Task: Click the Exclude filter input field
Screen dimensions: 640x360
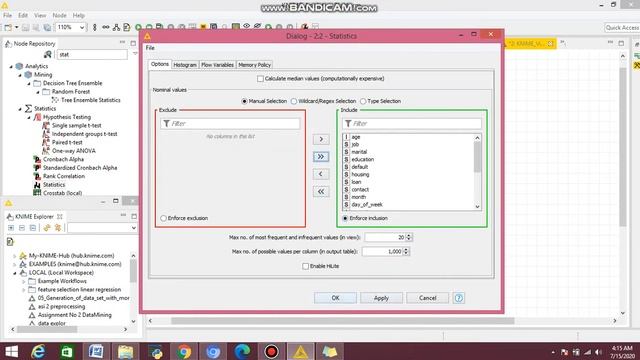Action: [x=230, y=124]
